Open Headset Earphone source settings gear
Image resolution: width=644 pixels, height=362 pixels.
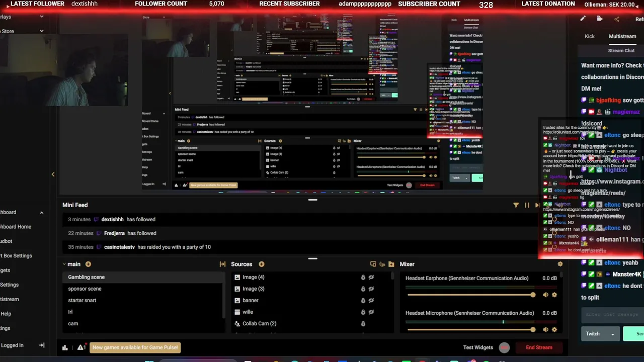(554, 295)
